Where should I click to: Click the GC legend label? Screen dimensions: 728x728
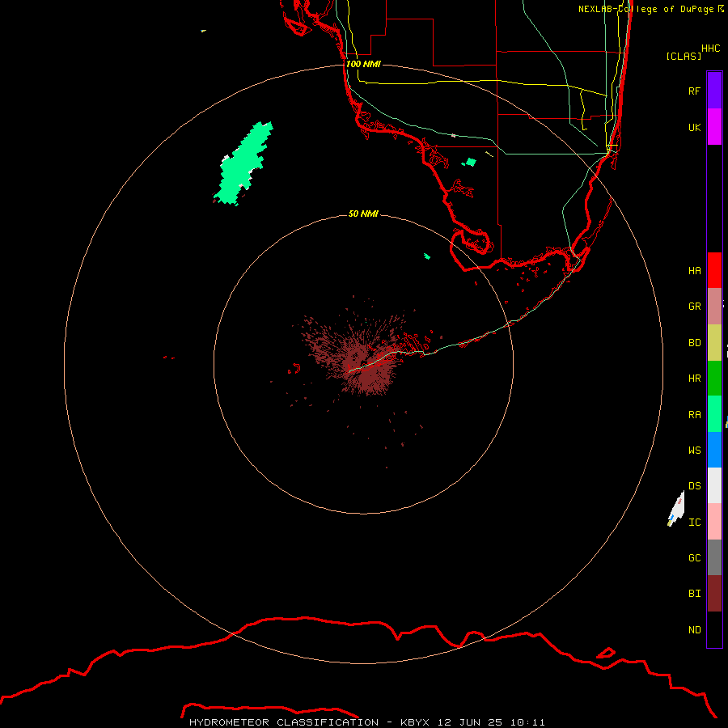[694, 557]
